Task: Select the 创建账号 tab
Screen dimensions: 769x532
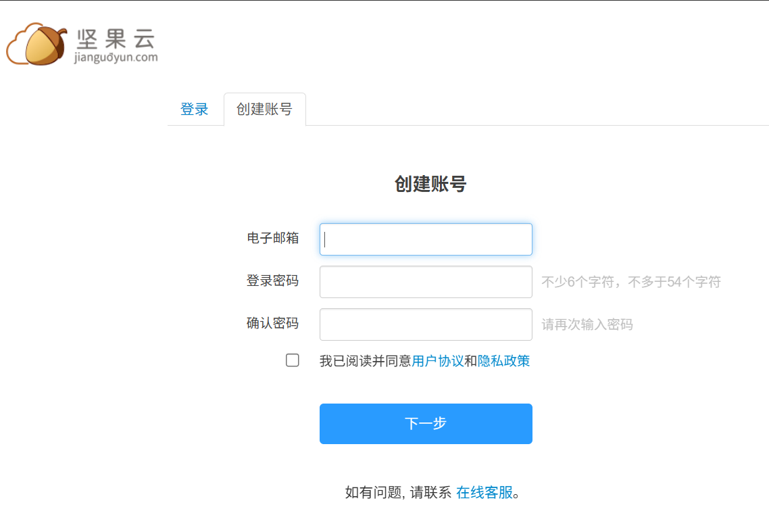Action: pos(264,110)
